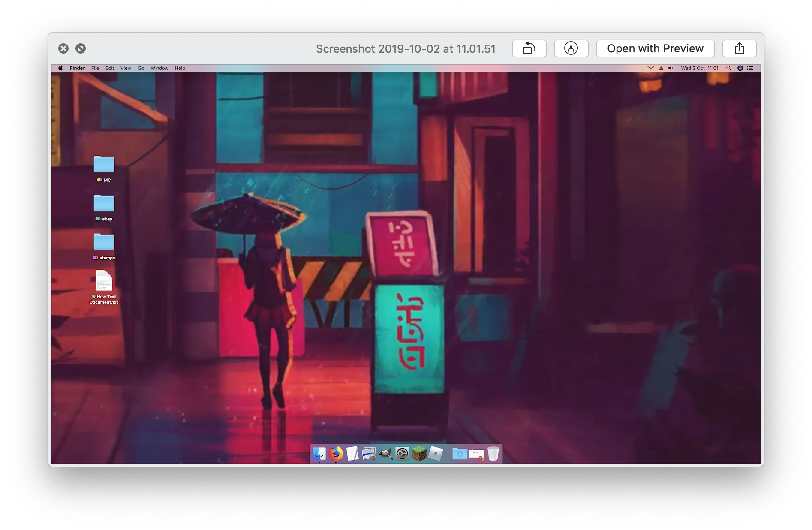Screen dimensions: 812x530
Task: Open the Go menu
Action: (x=141, y=68)
